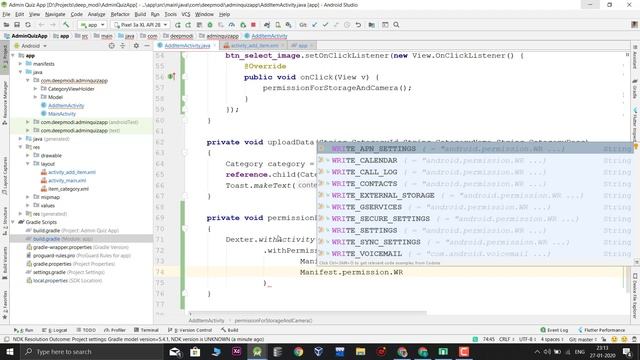
Task: Open the AVD Manager device icon
Action: pyautogui.click(x=278, y=25)
